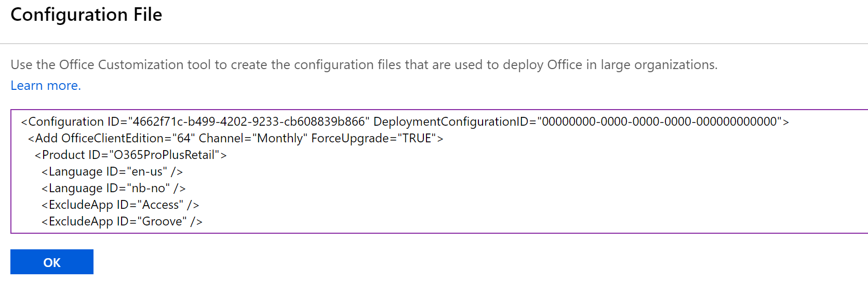This screenshot has width=868, height=294.
Task: Click the ExcludeApp Access line
Action: 120,205
